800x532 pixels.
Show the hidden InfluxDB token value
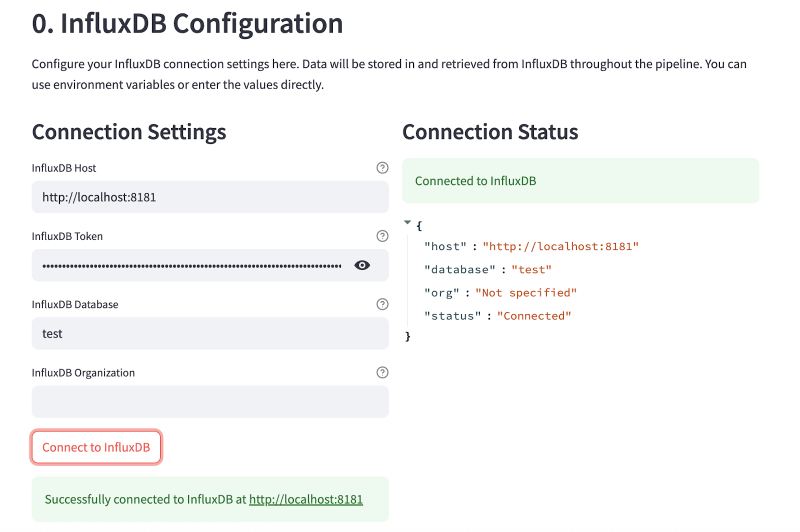(x=362, y=265)
